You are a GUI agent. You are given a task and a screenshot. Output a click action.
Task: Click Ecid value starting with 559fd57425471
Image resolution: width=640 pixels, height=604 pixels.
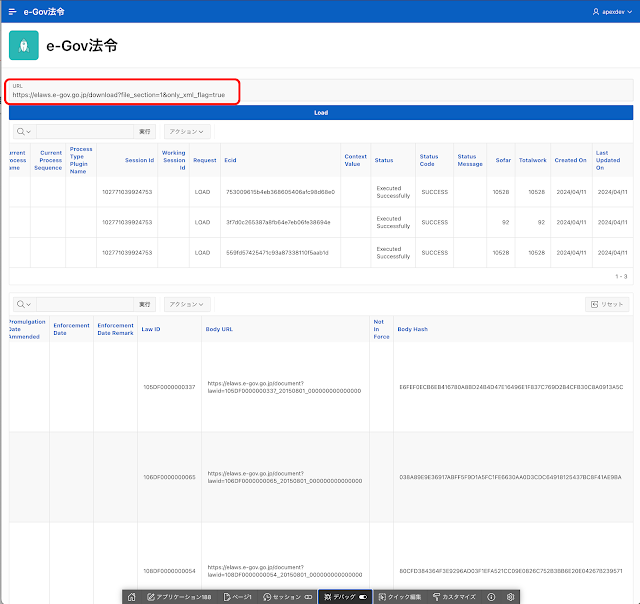[x=277, y=253]
